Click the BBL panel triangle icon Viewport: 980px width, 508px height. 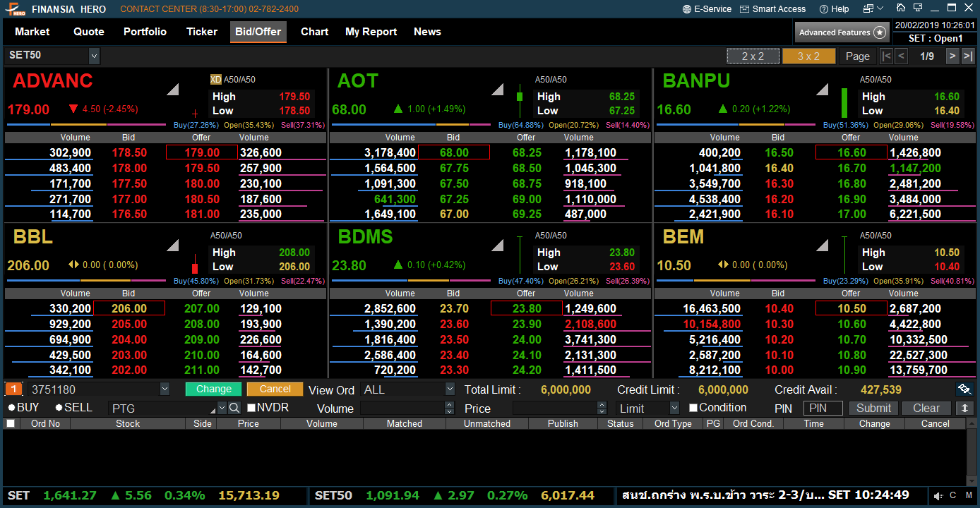tap(173, 245)
